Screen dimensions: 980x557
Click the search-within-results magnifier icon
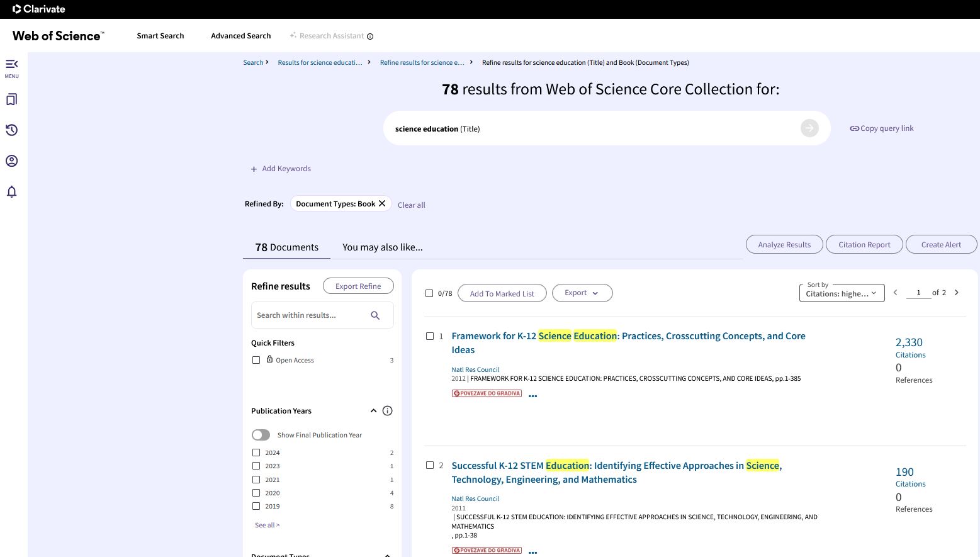[375, 315]
